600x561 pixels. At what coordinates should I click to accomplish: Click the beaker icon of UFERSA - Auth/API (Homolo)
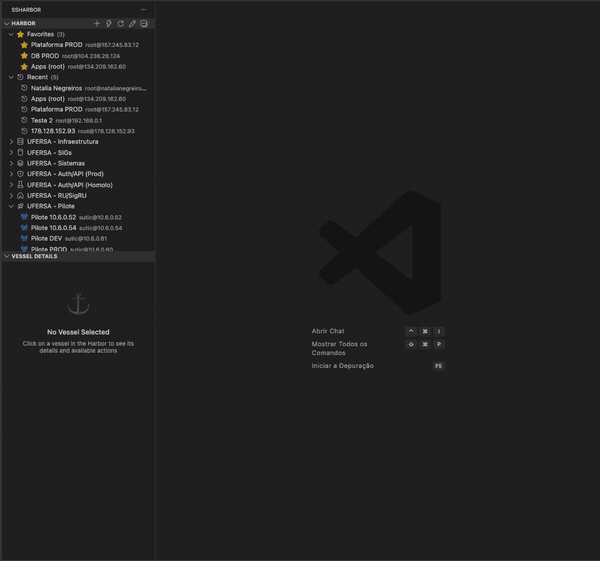coord(21,185)
